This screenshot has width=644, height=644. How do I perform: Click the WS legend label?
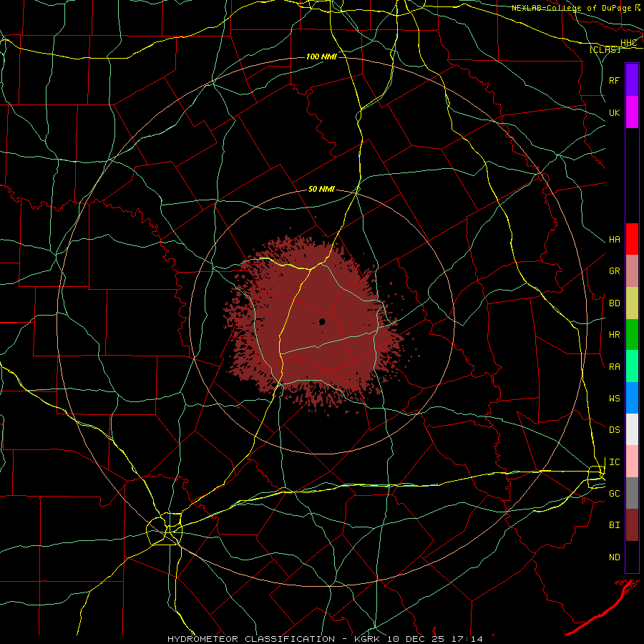[x=615, y=399]
